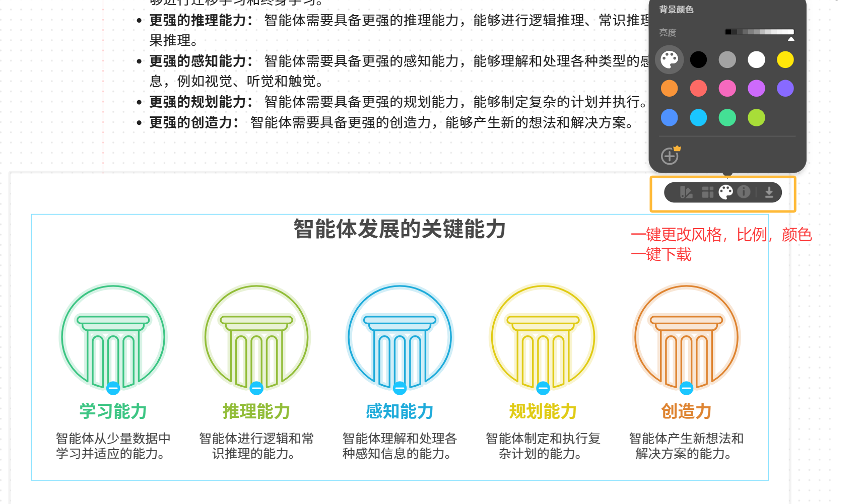Open the info icon in the toolbar
Screen dimensions: 862x504
click(744, 192)
